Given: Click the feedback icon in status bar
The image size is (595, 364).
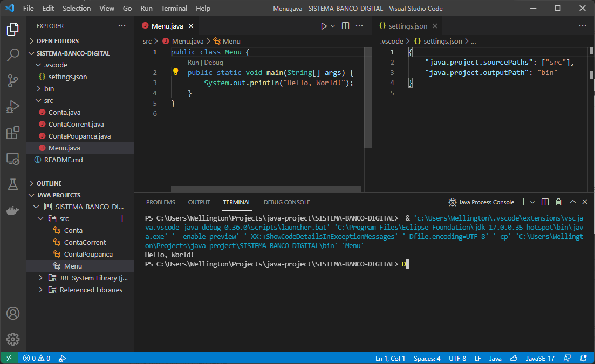Looking at the screenshot, I should click(x=567, y=358).
